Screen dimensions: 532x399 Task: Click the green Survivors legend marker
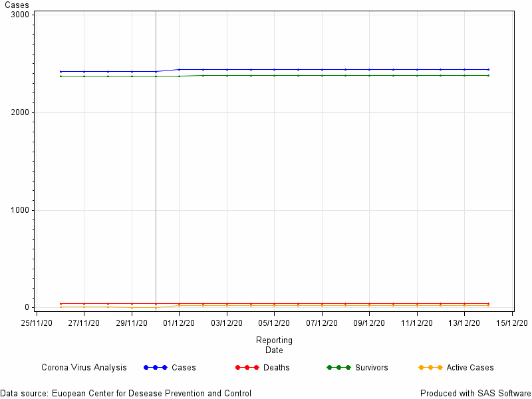point(338,368)
